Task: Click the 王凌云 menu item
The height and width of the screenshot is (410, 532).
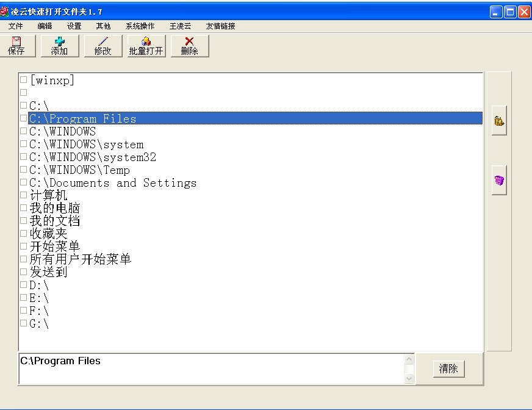Action: 179,26
